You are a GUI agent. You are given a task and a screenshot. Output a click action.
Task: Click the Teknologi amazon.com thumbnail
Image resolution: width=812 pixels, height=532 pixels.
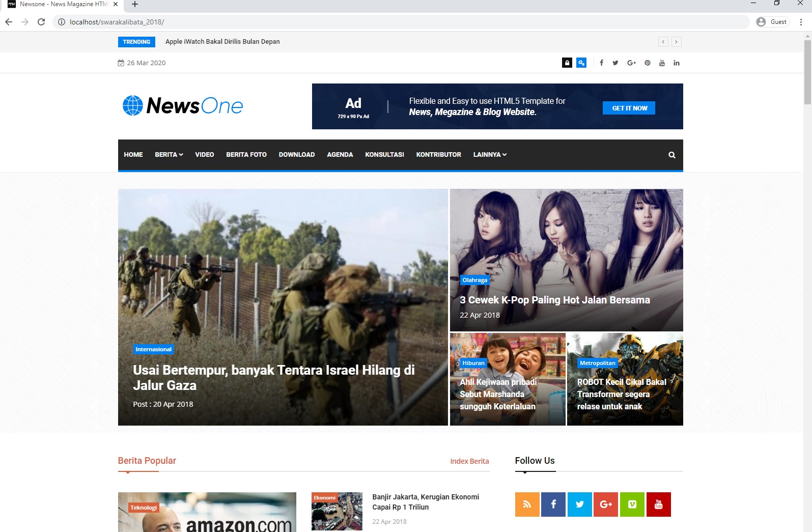pos(207,512)
